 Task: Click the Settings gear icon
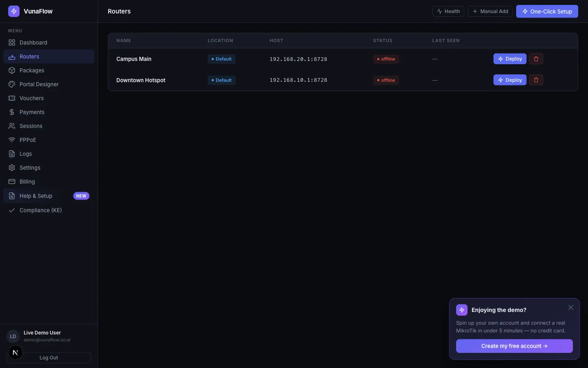point(12,168)
